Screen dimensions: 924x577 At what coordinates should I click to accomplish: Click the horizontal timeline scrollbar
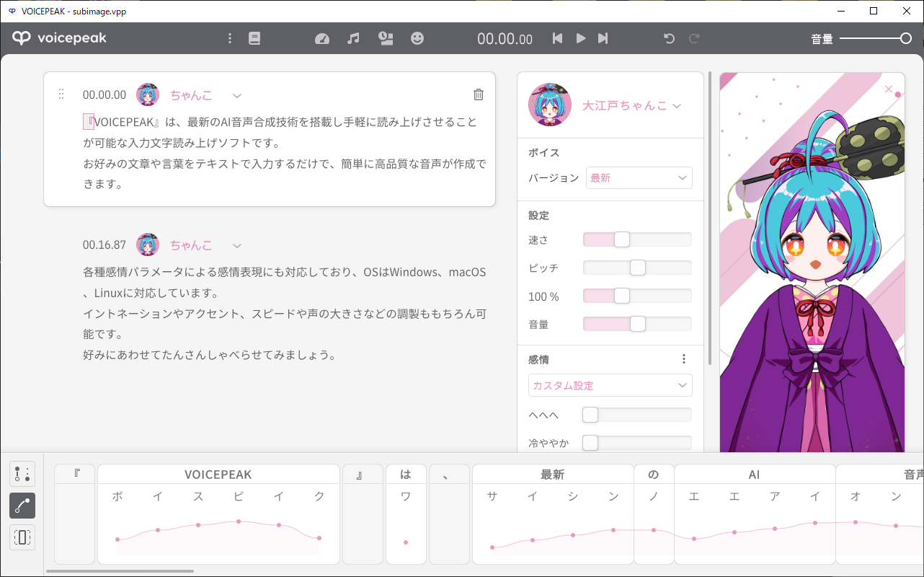pyautogui.click(x=120, y=571)
